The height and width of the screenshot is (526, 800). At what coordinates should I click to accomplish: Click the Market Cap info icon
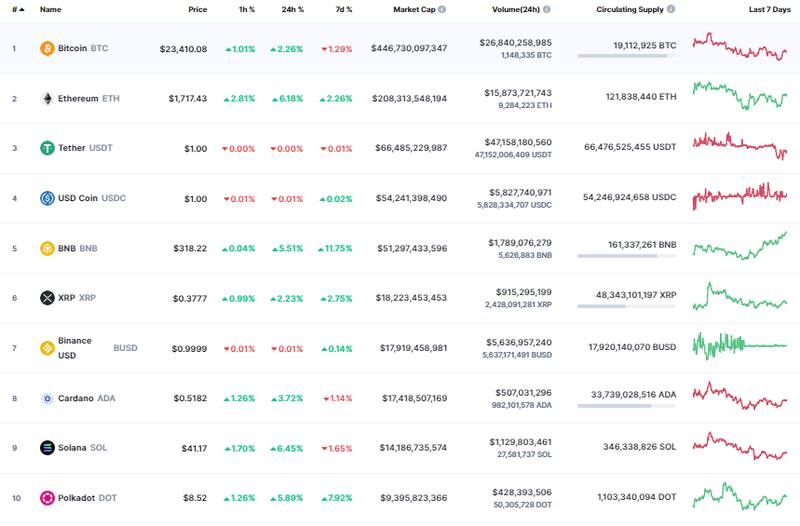coord(442,9)
